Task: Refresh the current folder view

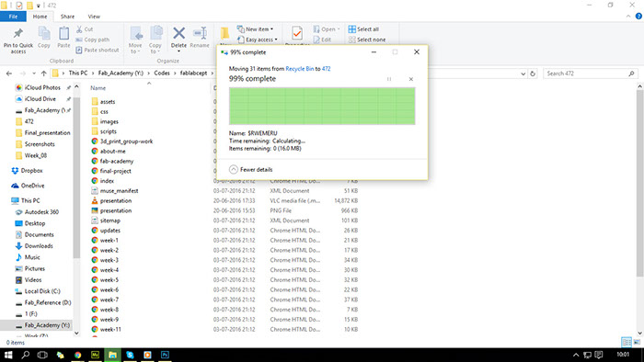Action: click(533, 74)
